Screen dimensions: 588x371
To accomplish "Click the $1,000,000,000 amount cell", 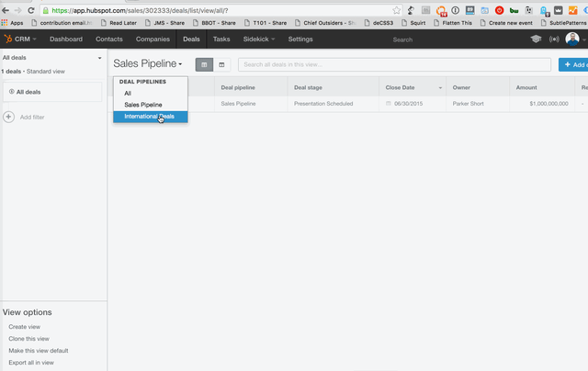I will tap(549, 104).
